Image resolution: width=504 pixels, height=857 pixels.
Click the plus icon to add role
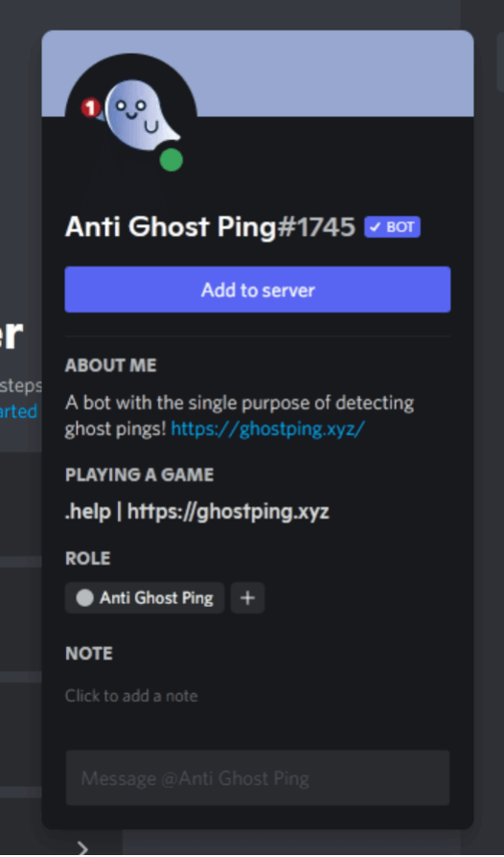(247, 598)
